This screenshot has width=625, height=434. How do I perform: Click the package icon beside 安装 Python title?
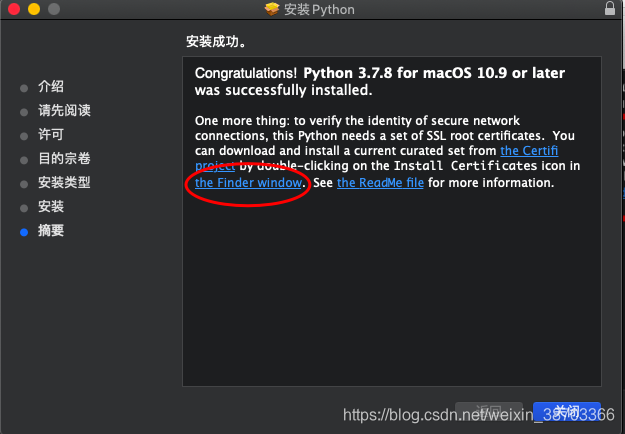click(272, 9)
